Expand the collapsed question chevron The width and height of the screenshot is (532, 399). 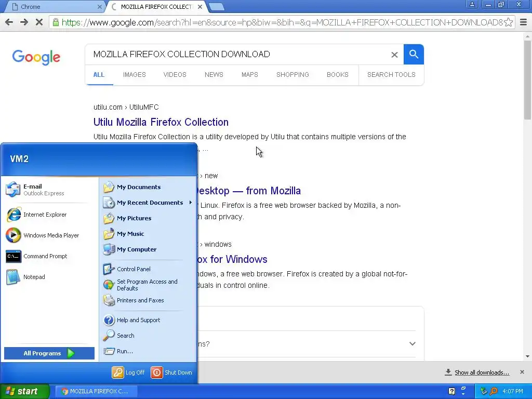pos(412,344)
